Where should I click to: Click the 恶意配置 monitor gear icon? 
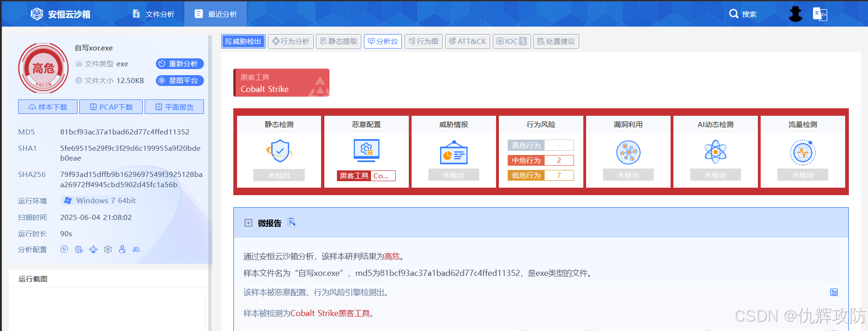point(366,150)
